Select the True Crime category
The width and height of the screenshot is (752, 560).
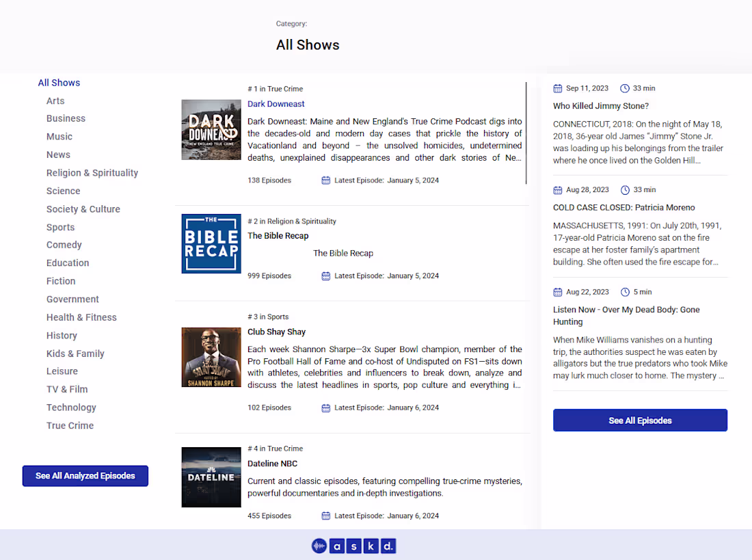[x=70, y=425]
